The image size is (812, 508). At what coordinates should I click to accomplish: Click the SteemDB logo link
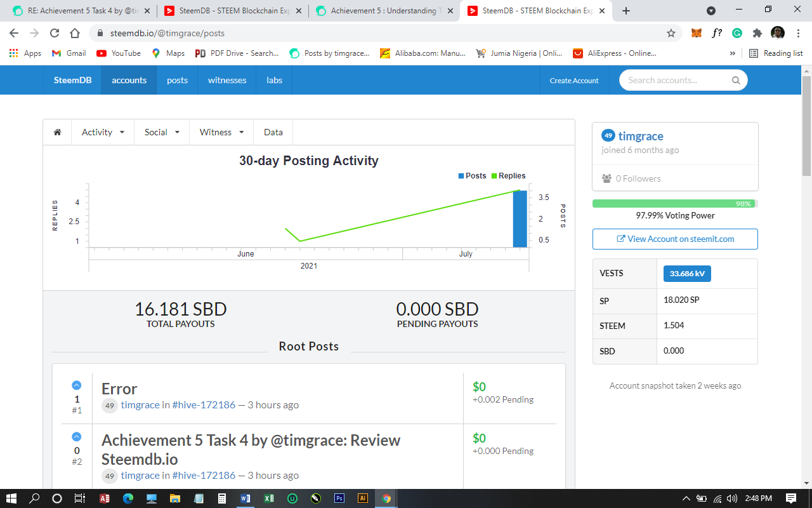point(72,80)
